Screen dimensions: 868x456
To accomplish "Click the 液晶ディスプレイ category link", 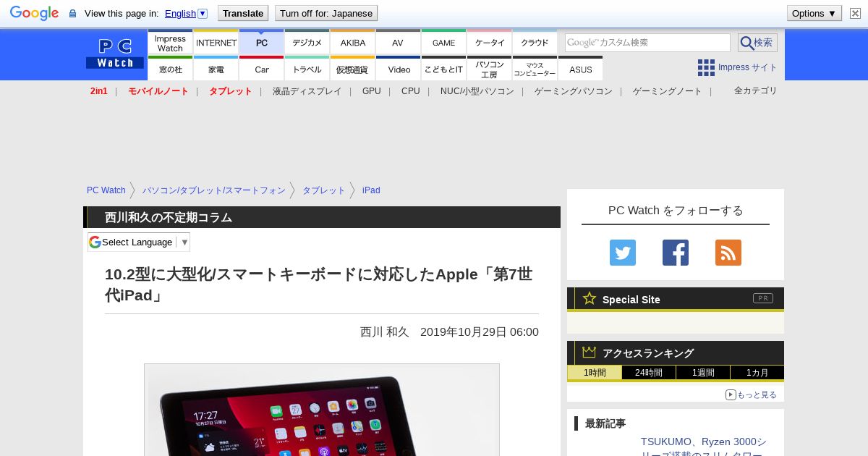I will coord(307,91).
